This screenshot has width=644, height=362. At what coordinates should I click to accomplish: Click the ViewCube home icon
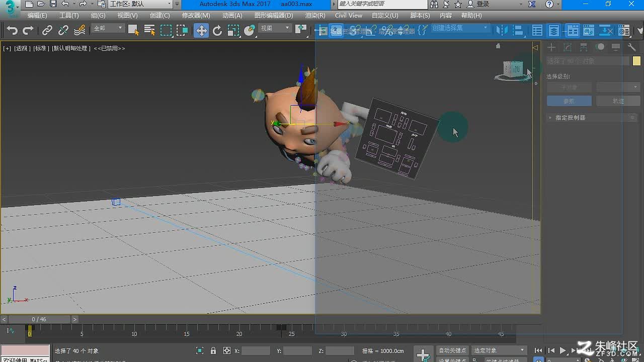pyautogui.click(x=498, y=46)
